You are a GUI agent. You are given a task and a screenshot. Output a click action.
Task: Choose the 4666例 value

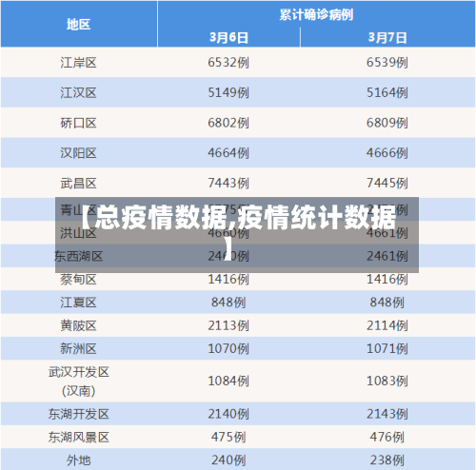(x=387, y=153)
